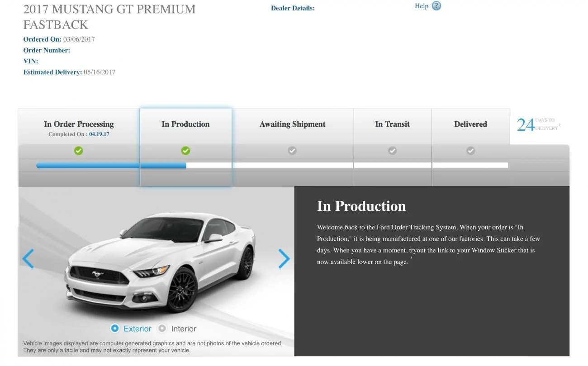588x366 pixels.
Task: Click gray checkmark under In Transit
Action: click(x=392, y=151)
